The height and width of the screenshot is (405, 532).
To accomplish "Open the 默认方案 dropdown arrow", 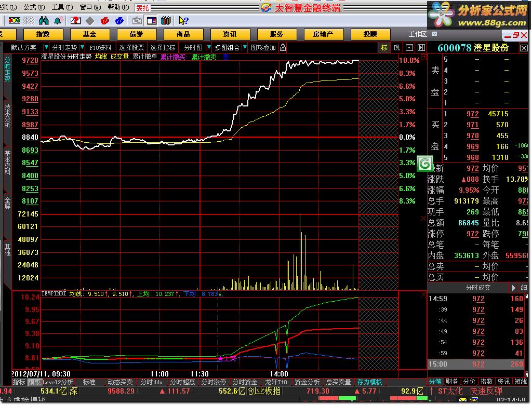I will (x=46, y=47).
